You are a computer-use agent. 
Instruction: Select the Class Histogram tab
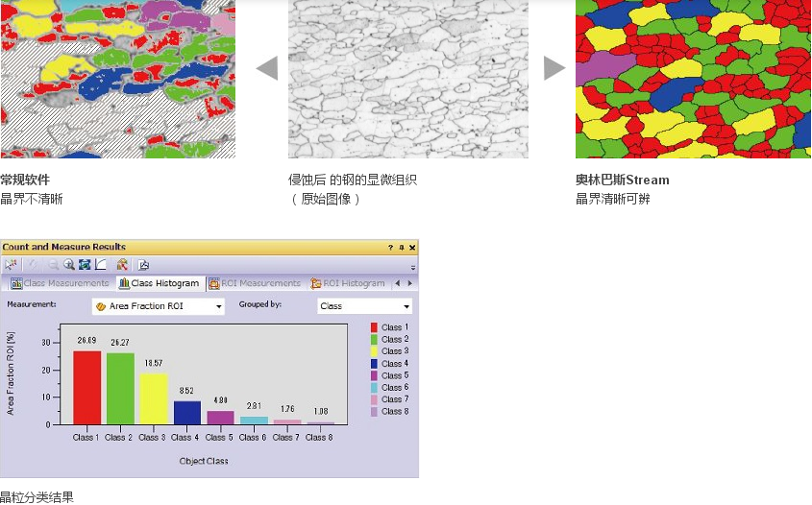(x=160, y=283)
